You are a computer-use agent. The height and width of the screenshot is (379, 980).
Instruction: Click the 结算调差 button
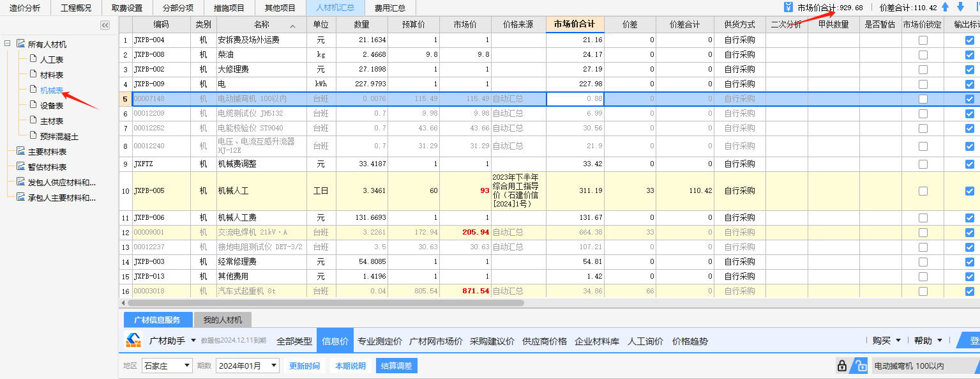396,366
